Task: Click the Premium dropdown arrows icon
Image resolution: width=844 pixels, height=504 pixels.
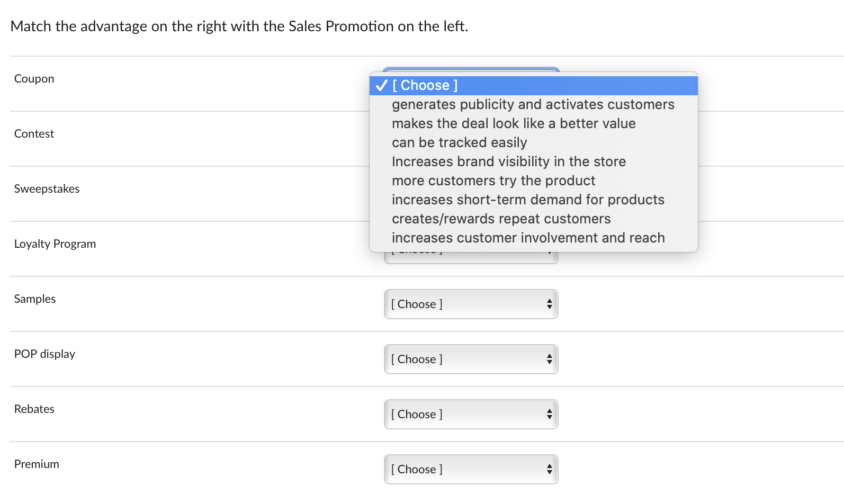Action: click(550, 470)
